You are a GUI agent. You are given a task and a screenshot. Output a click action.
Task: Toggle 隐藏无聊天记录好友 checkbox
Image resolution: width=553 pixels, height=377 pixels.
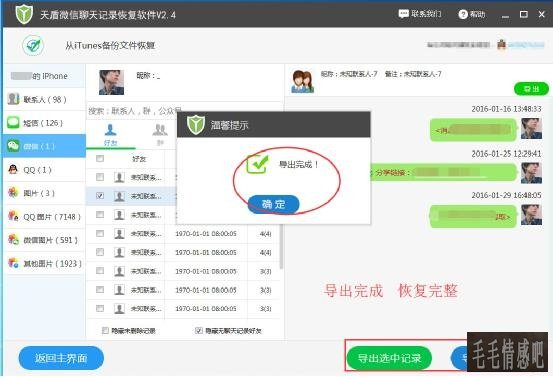point(199,330)
